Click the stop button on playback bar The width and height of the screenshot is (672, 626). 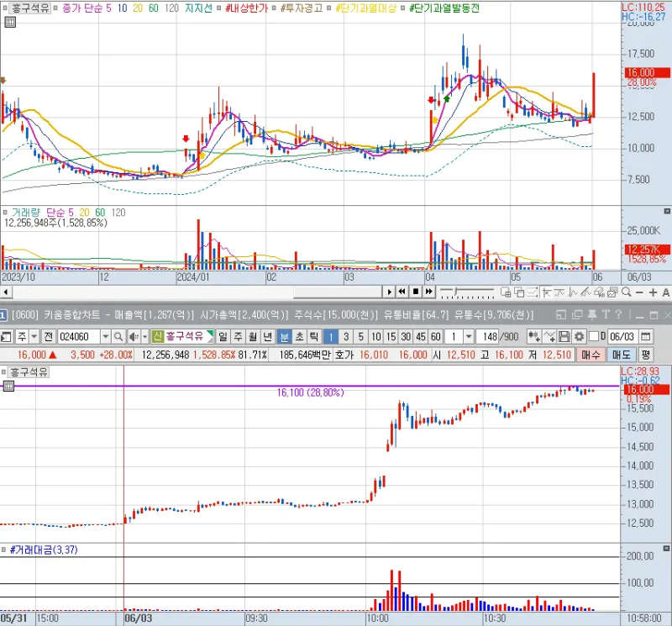pos(415,292)
